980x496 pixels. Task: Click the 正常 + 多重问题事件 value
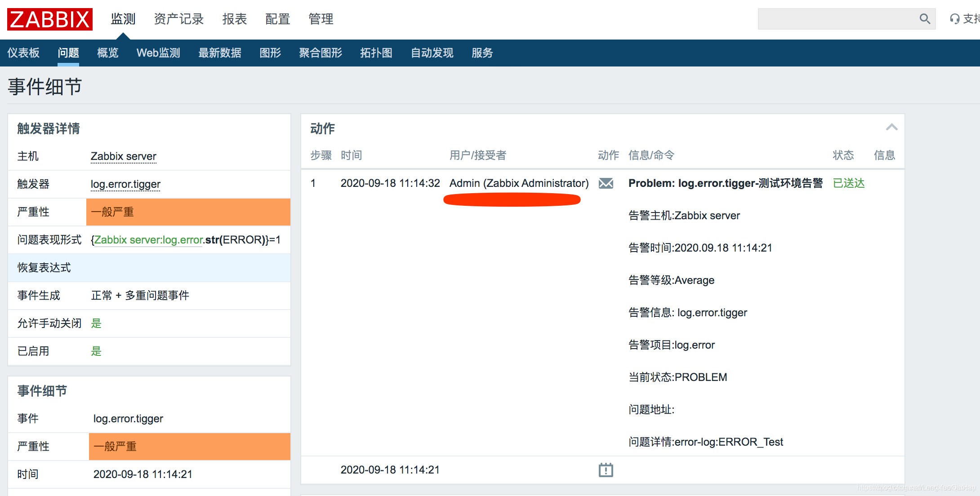coord(140,296)
